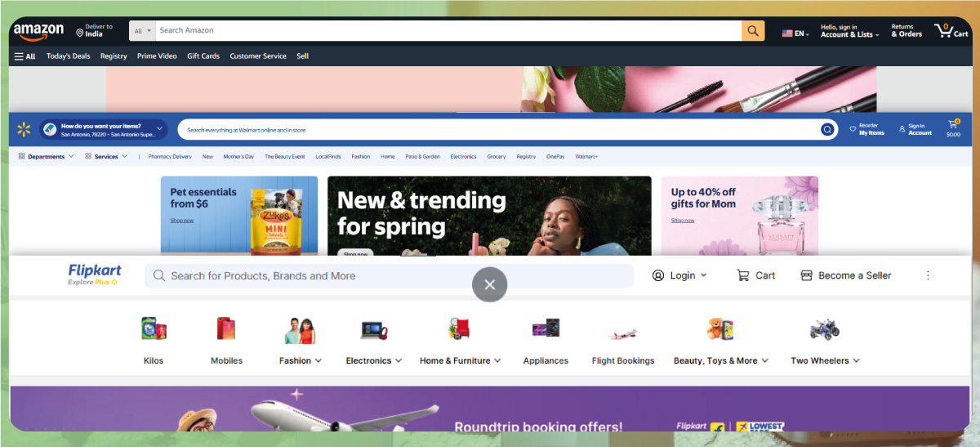Open Flipkart Mobiles category
980x447 pixels.
click(226, 339)
